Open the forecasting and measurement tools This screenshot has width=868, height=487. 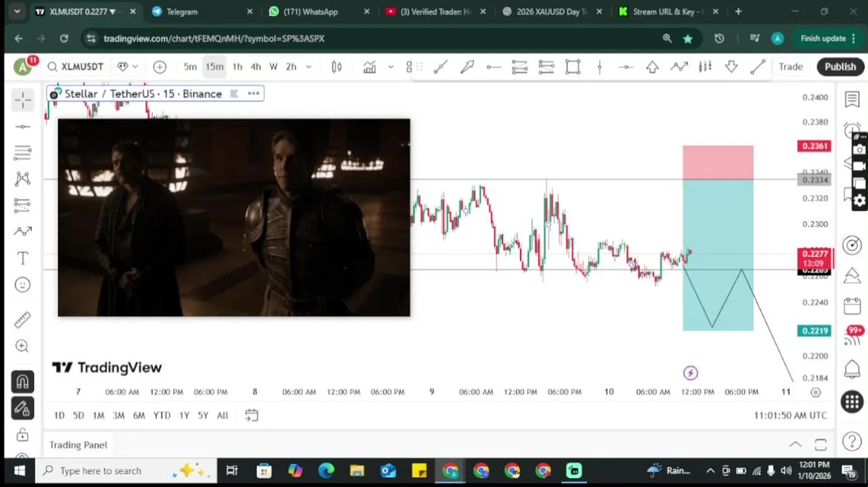coord(22,205)
